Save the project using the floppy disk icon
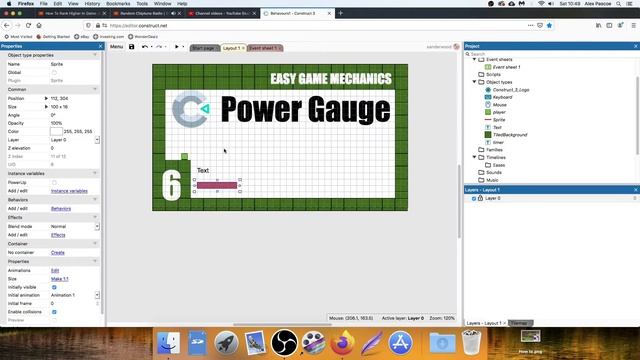This screenshot has width=640, height=360. pyautogui.click(x=131, y=47)
